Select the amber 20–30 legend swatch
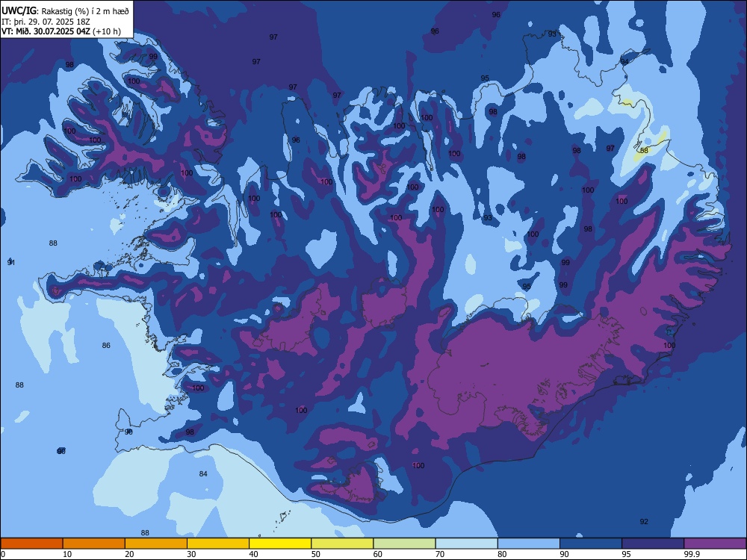This screenshot has width=747, height=560. point(156,544)
